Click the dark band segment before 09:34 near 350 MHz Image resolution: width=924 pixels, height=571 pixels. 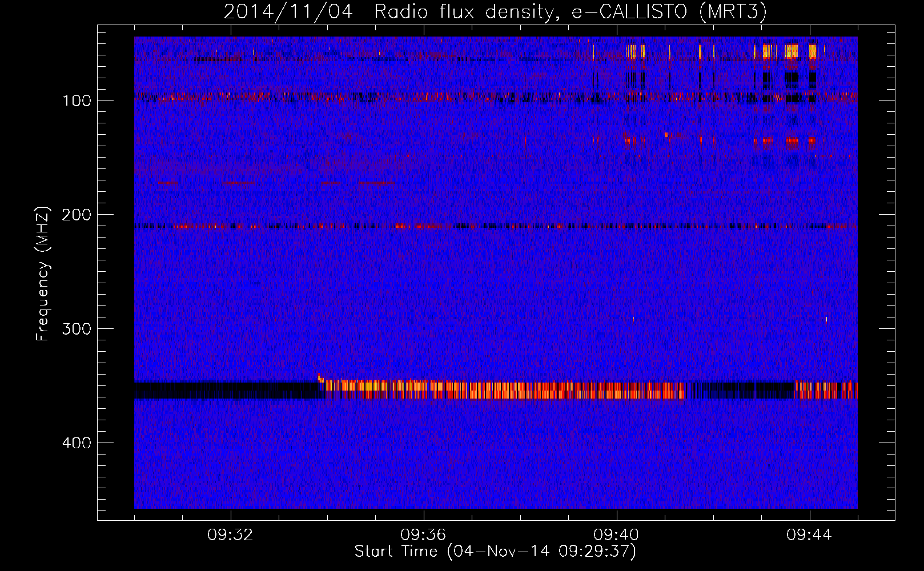click(228, 390)
